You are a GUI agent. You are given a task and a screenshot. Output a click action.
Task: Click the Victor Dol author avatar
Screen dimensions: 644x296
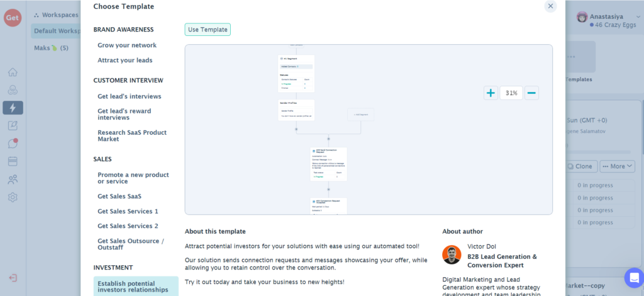[x=452, y=254]
